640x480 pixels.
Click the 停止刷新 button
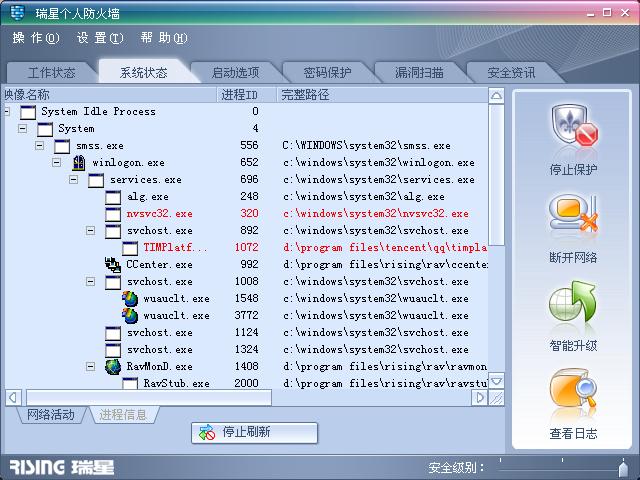point(254,433)
